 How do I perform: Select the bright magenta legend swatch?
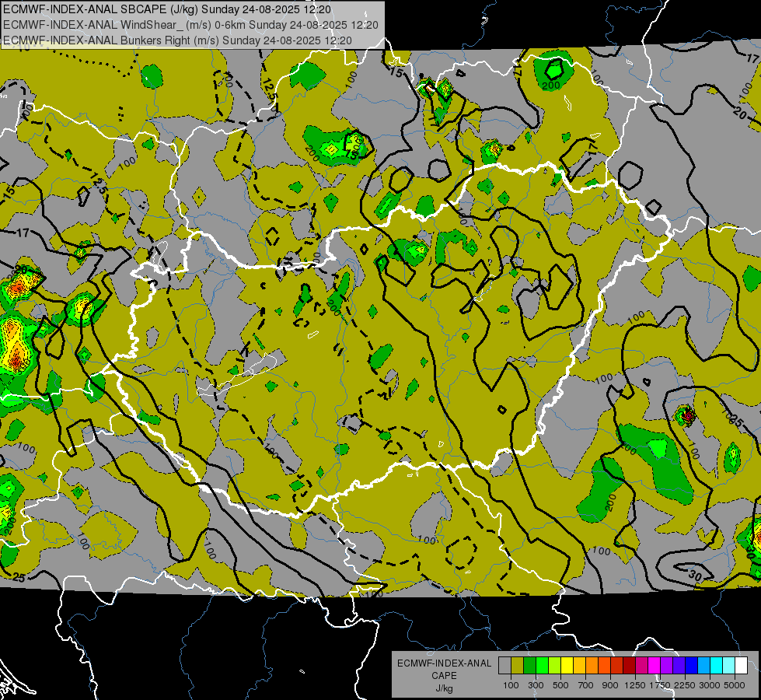655,666
